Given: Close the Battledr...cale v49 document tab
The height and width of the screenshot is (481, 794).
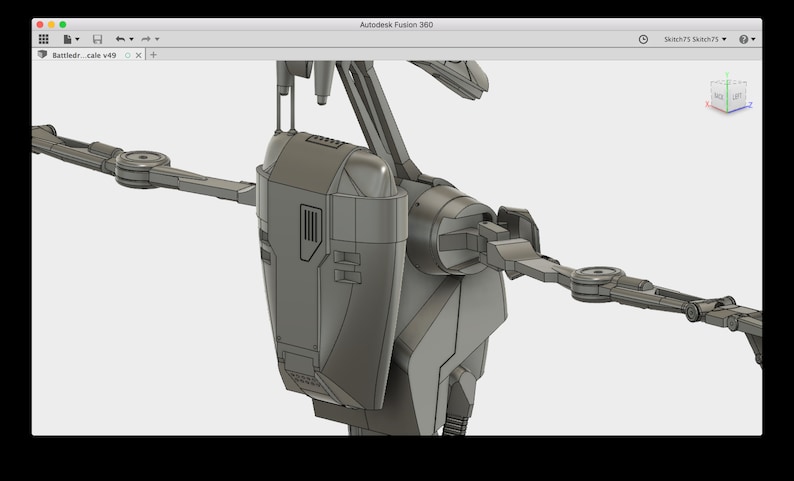Looking at the screenshot, I should (x=138, y=55).
